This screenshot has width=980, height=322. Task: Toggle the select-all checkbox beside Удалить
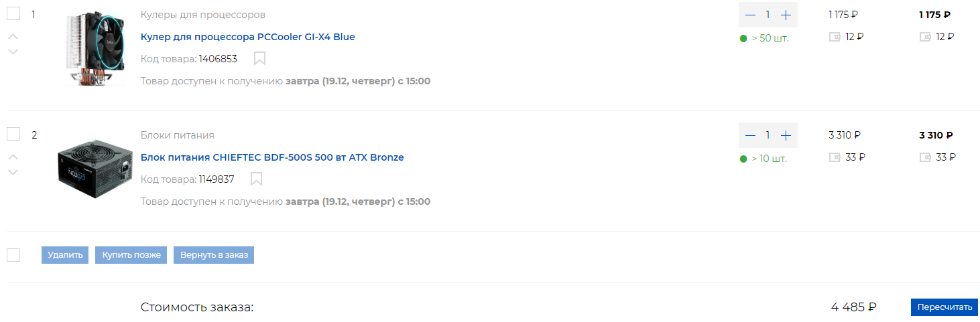pos(13,255)
